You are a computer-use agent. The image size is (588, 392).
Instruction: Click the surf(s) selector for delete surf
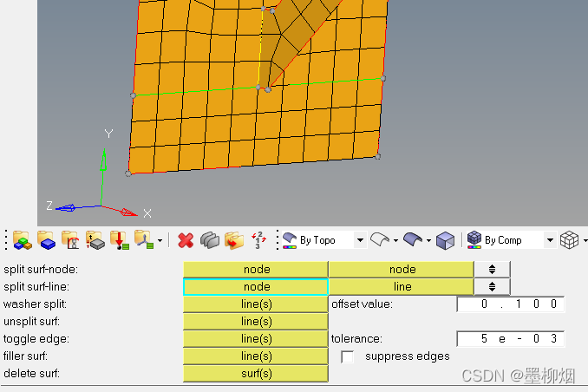click(256, 374)
